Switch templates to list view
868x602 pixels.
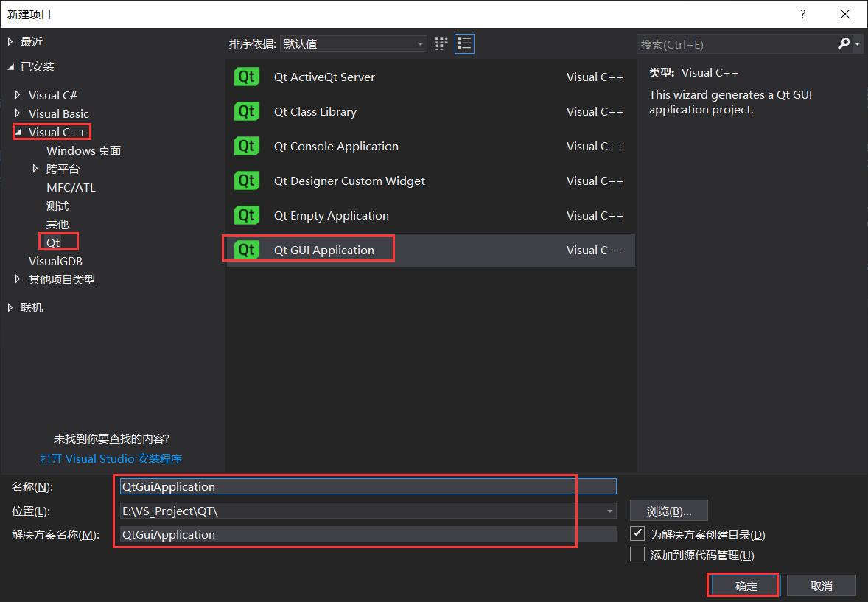click(464, 43)
